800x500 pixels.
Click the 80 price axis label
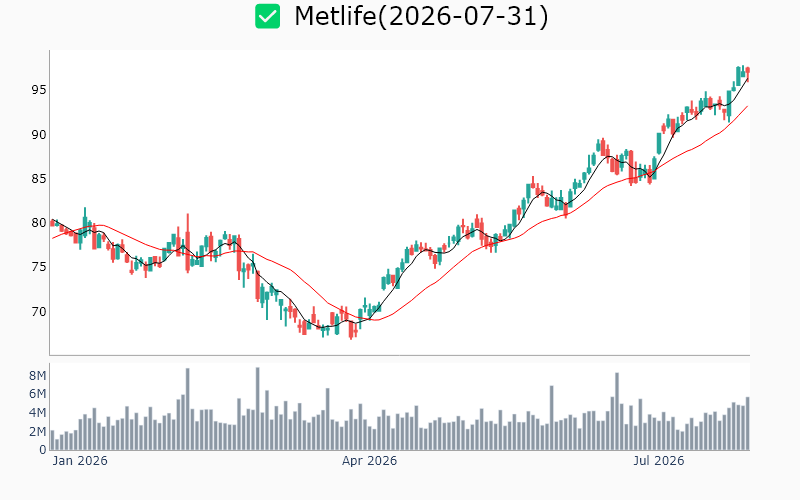(x=39, y=223)
